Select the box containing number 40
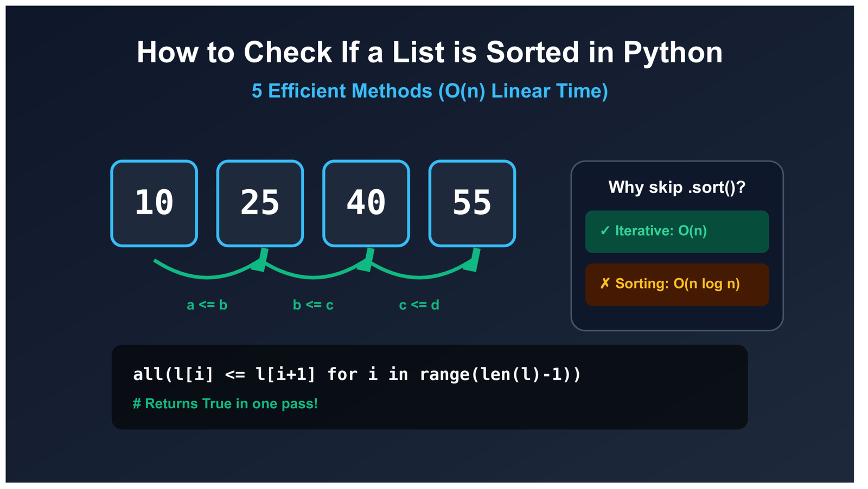Screen dimensions: 868x489 click(365, 203)
